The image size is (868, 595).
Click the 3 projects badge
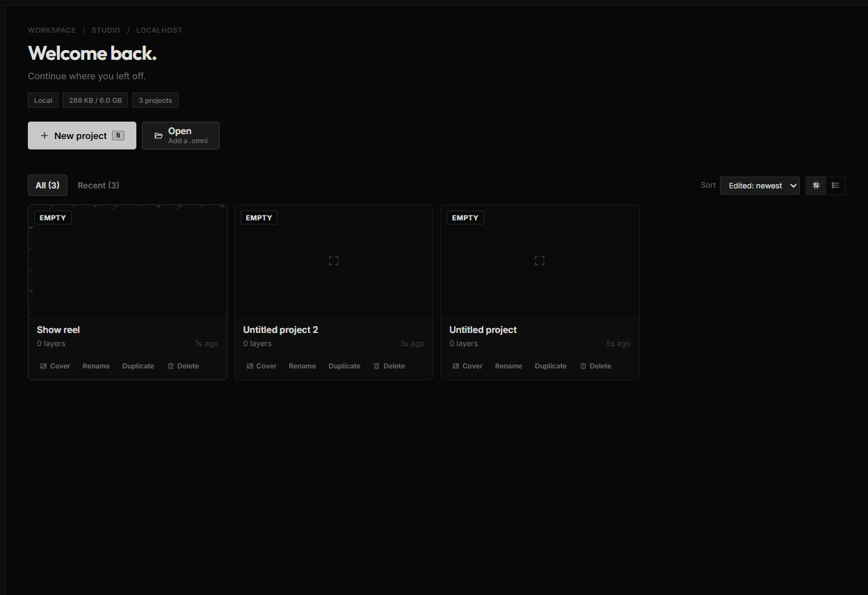[155, 101]
